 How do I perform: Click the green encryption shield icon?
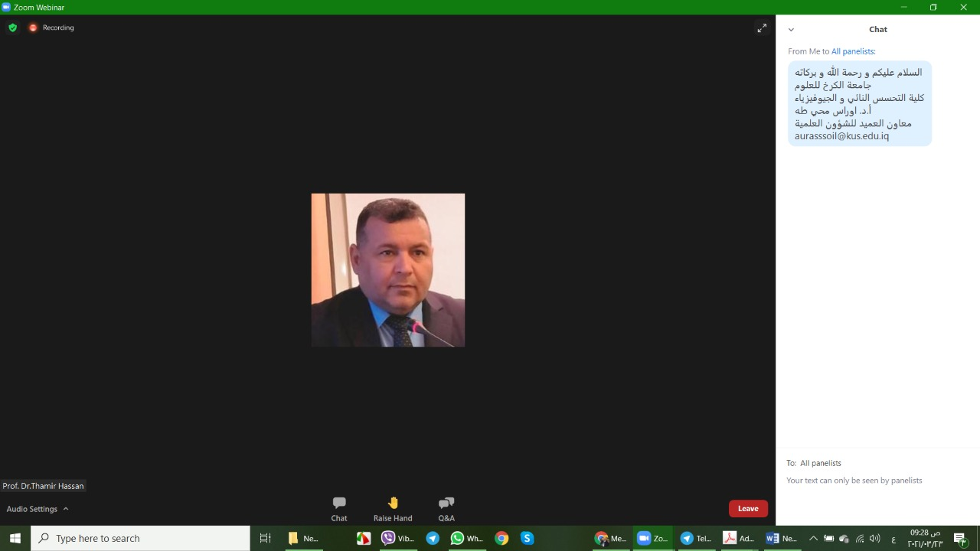click(x=12, y=28)
